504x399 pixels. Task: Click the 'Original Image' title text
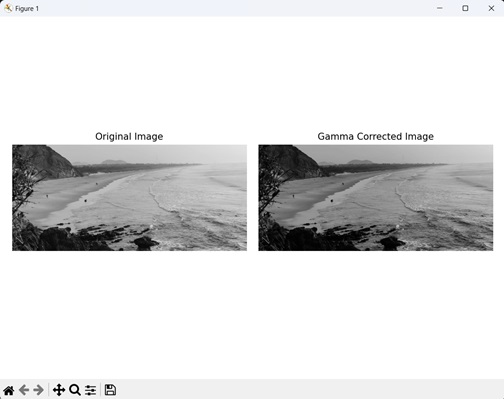(x=129, y=136)
